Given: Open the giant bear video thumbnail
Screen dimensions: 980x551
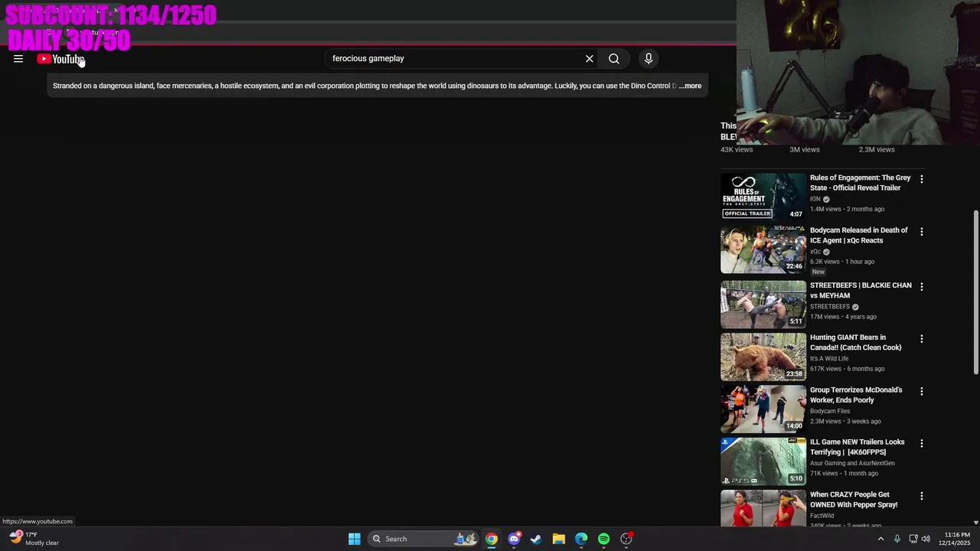Looking at the screenshot, I should pos(763,357).
